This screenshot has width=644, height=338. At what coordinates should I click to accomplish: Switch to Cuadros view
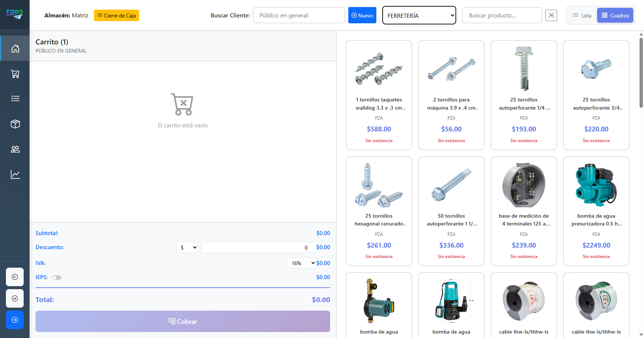[615, 16]
